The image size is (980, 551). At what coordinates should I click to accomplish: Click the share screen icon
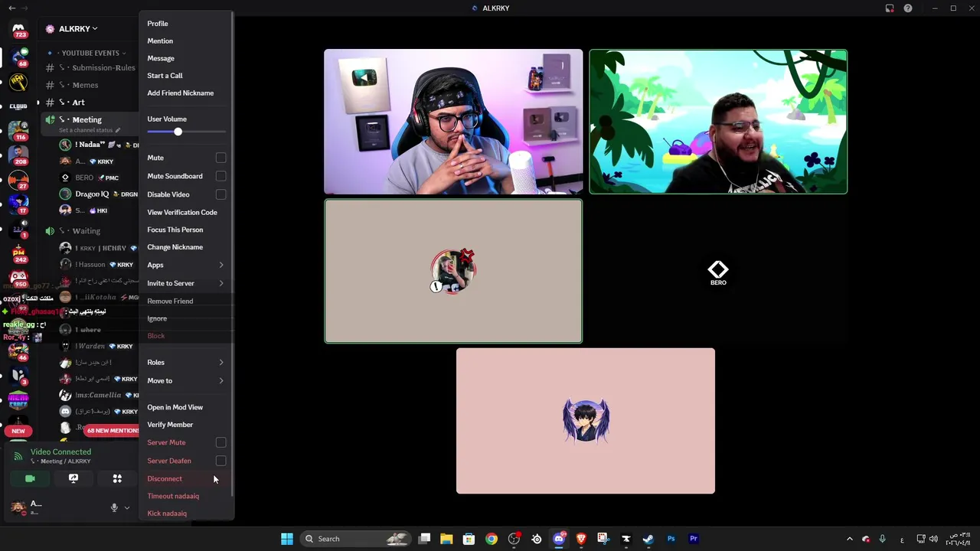73,478
